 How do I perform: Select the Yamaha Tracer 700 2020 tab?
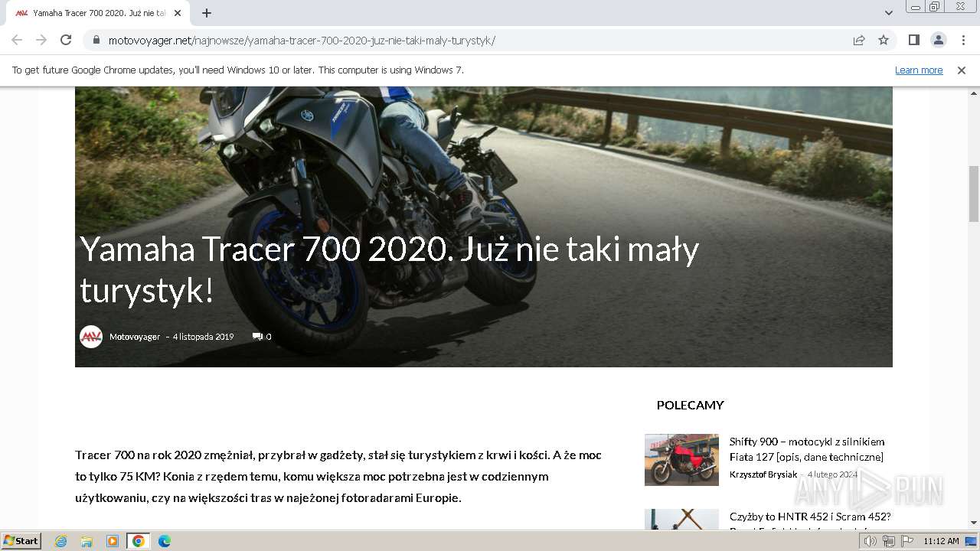tap(97, 13)
